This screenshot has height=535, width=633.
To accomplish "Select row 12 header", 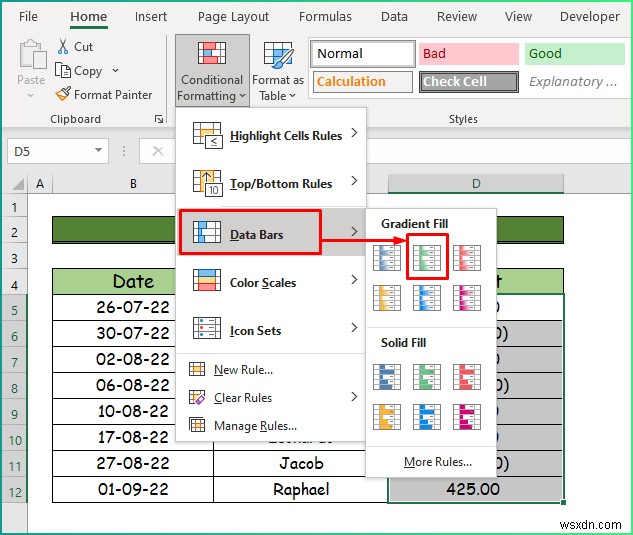I will click(x=15, y=492).
